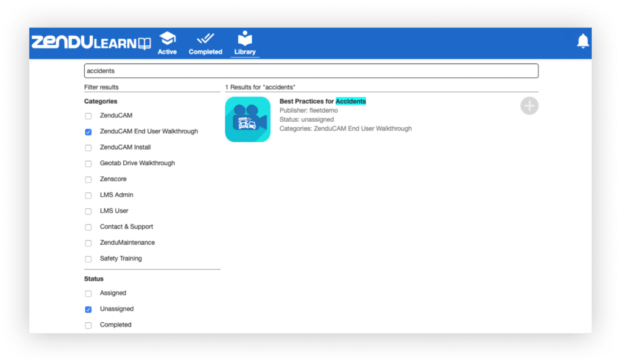621x364 pixels.
Task: Open the Active courses tab
Action: [x=167, y=44]
